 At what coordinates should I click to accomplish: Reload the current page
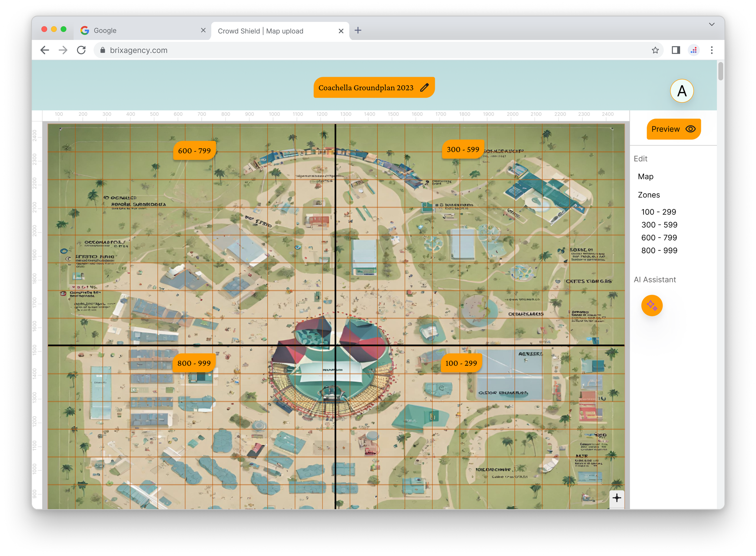[81, 50]
